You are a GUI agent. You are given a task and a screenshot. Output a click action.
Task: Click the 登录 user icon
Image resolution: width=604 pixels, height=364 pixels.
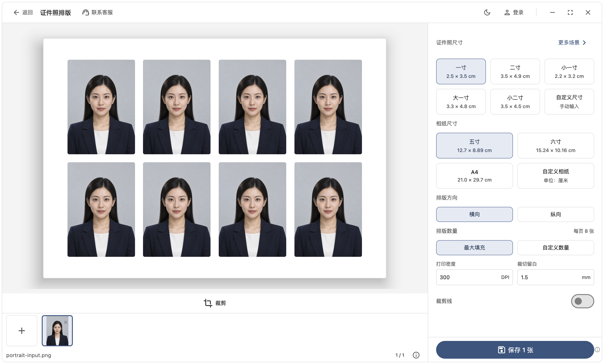click(x=507, y=12)
